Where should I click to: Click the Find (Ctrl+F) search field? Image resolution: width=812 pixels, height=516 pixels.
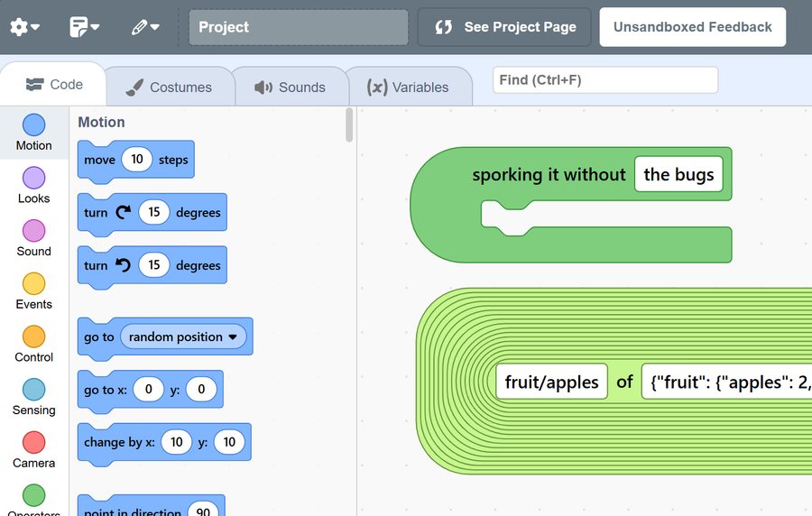coord(604,80)
